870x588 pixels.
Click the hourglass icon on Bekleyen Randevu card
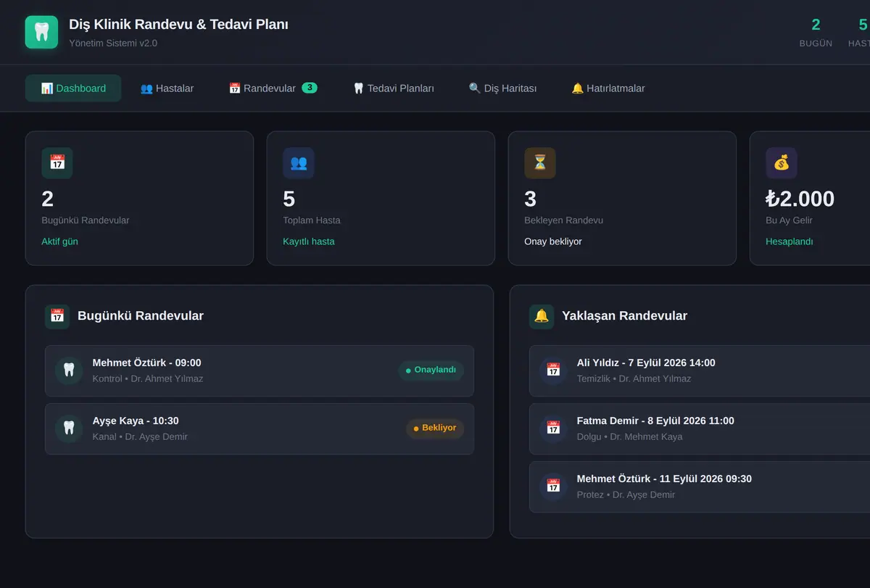(540, 163)
